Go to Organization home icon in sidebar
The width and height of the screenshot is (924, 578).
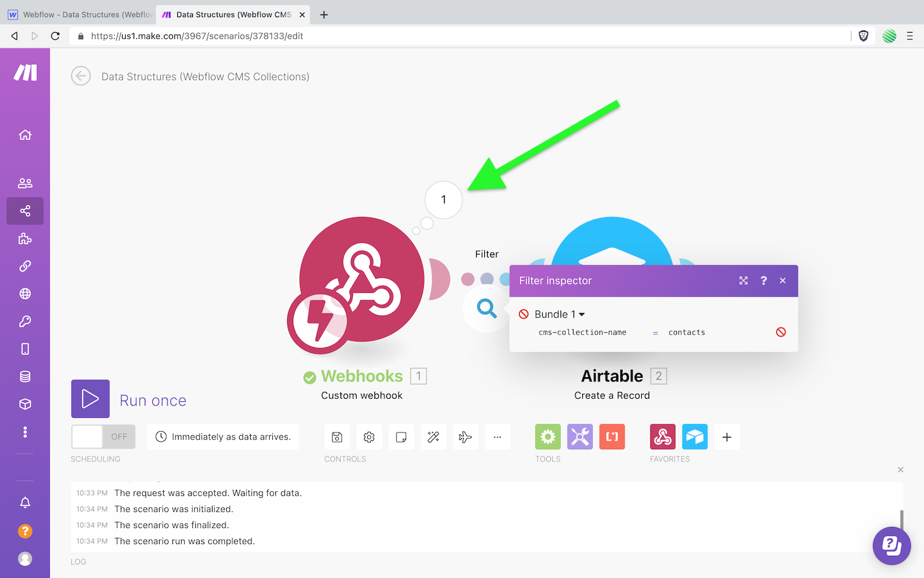25,134
